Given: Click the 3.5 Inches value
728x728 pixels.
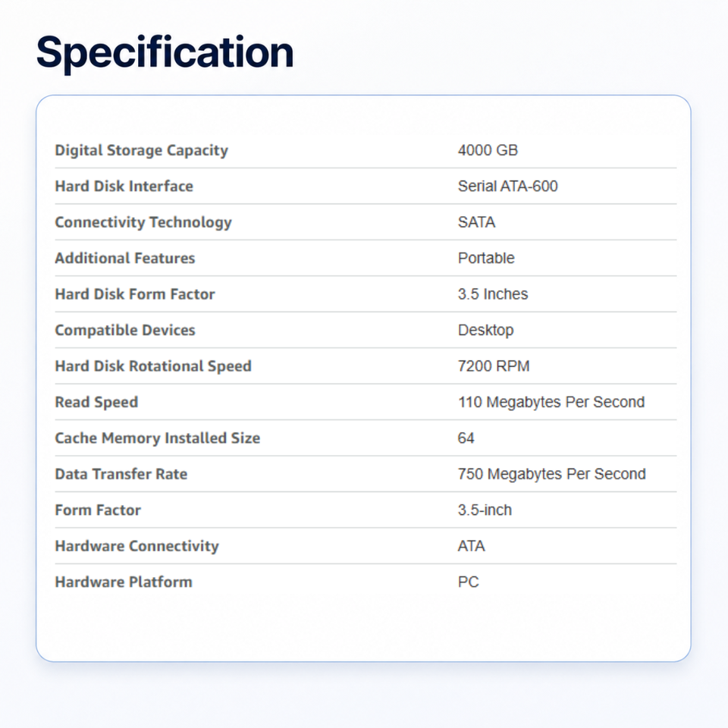Looking at the screenshot, I should point(493,294).
